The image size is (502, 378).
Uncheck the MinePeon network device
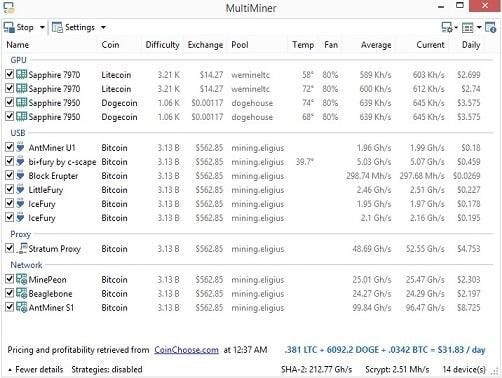point(10,279)
